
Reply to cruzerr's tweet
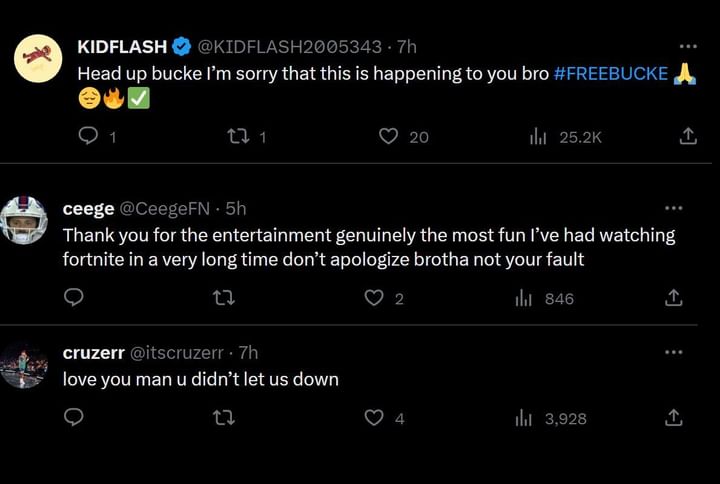tap(73, 418)
